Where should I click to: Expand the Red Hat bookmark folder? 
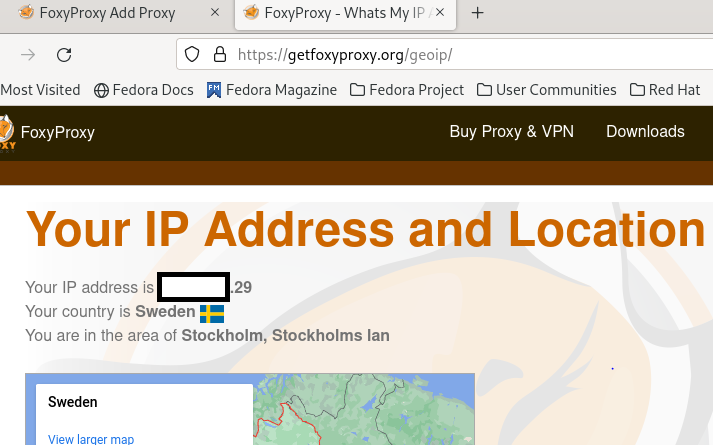click(665, 90)
